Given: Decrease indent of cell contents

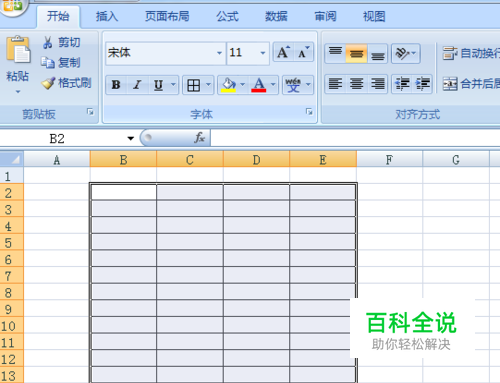Looking at the screenshot, I should coord(402,84).
